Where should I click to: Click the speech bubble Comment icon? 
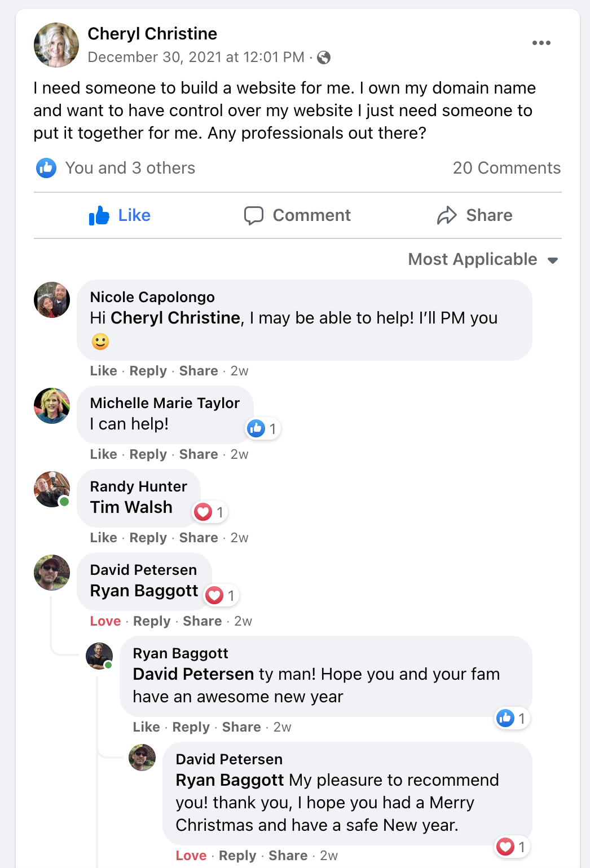254,215
